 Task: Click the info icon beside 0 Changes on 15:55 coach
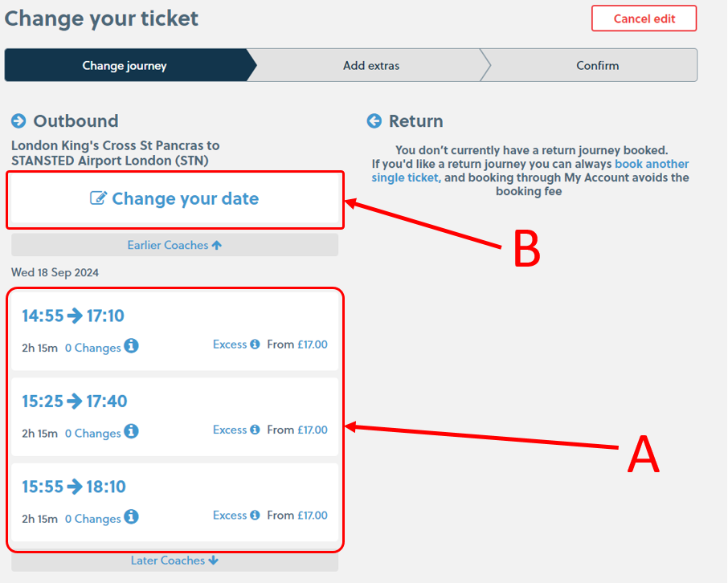coord(132,518)
